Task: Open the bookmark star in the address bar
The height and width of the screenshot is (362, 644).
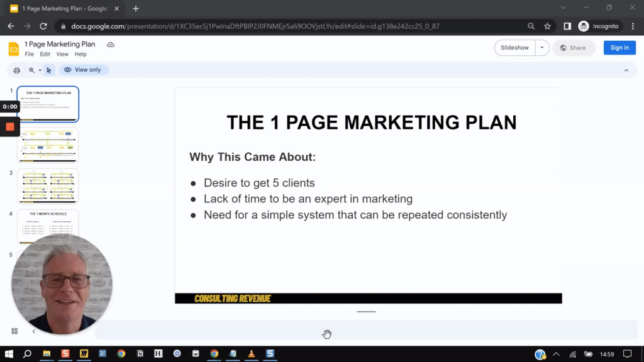Action: point(547,26)
